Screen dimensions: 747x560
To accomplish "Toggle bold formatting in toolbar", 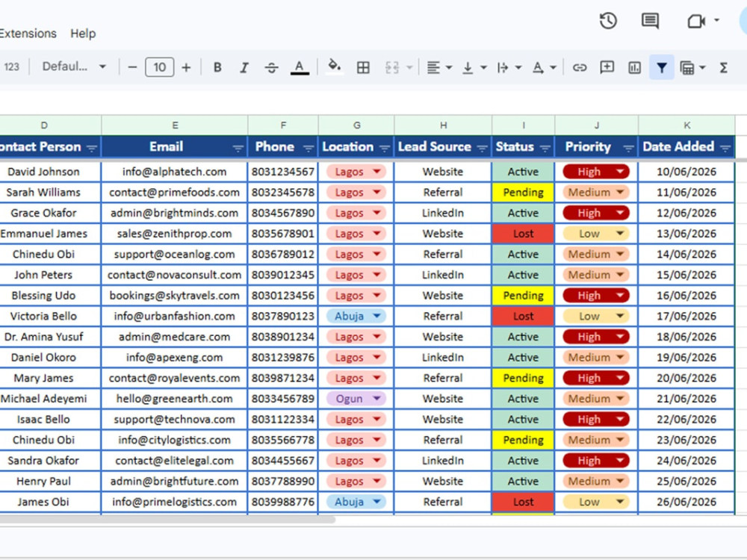I will pyautogui.click(x=217, y=68).
